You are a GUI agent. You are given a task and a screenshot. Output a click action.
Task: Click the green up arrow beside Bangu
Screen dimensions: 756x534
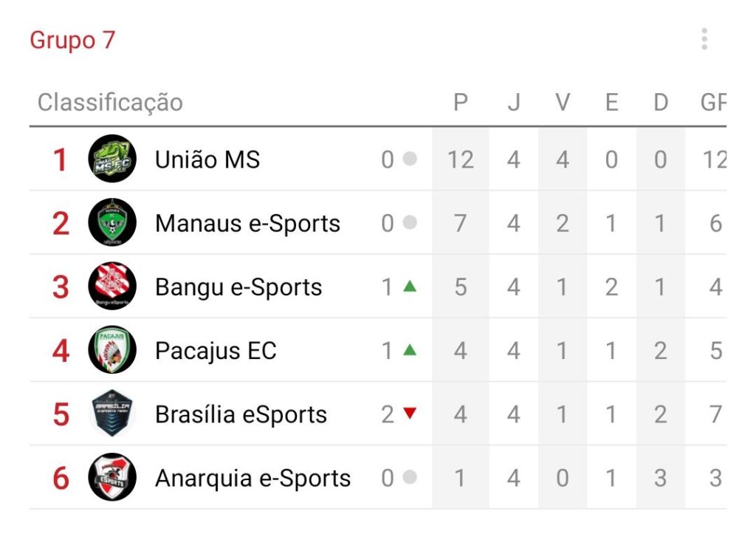click(x=410, y=286)
